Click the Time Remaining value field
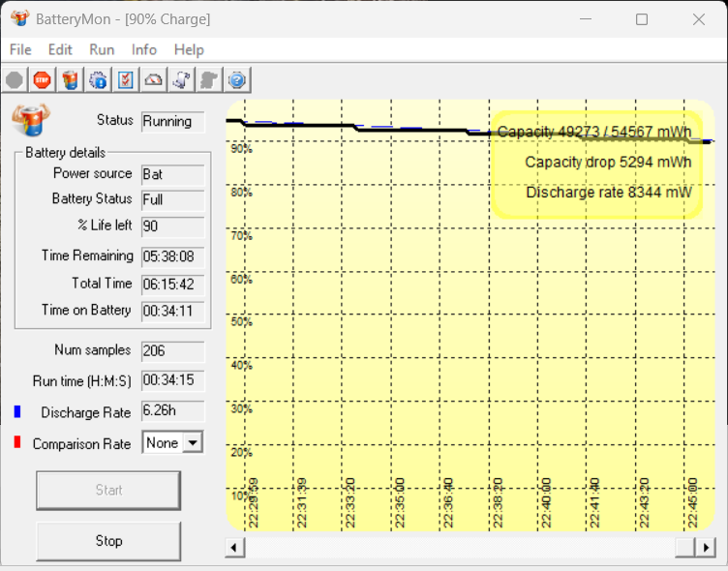 (172, 256)
